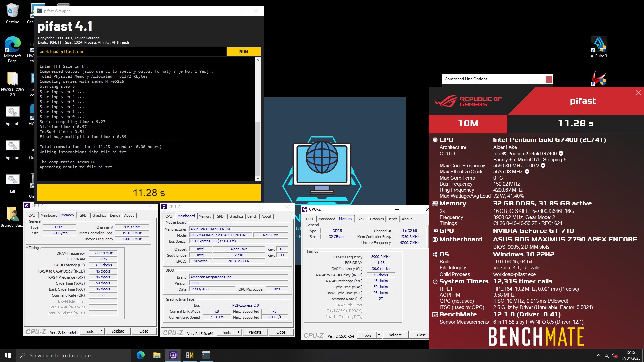
Task: Click the workload-pifast.exe field
Action: (x=131, y=52)
